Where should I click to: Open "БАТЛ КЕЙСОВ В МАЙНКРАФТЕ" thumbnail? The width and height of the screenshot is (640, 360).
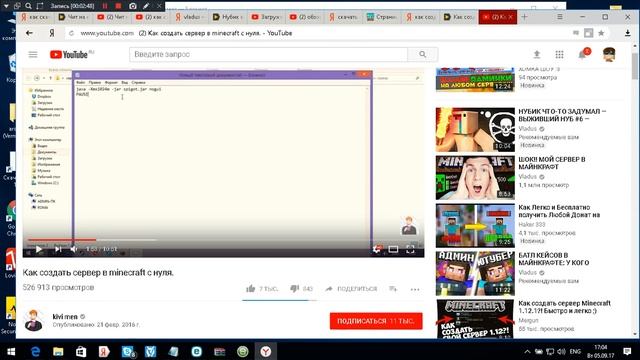475,273
